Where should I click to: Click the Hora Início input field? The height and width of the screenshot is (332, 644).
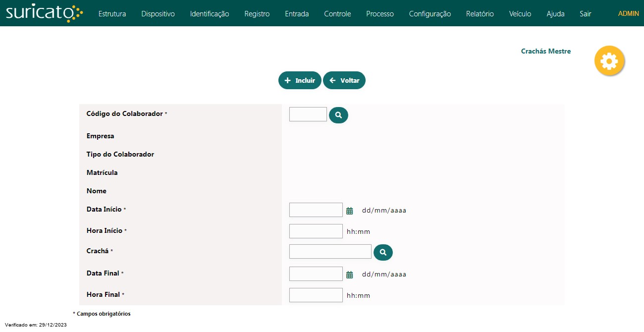pos(316,231)
